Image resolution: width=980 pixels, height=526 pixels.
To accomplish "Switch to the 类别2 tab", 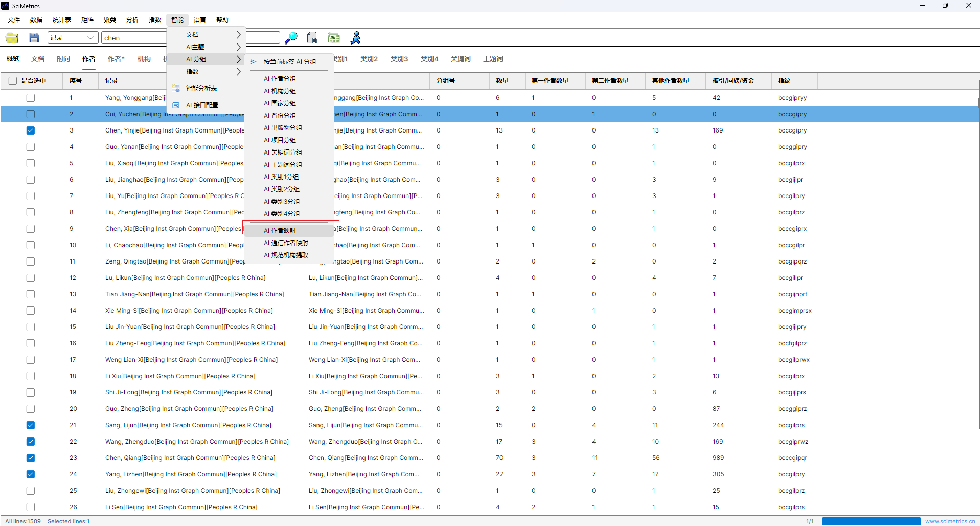I will tap(369, 59).
